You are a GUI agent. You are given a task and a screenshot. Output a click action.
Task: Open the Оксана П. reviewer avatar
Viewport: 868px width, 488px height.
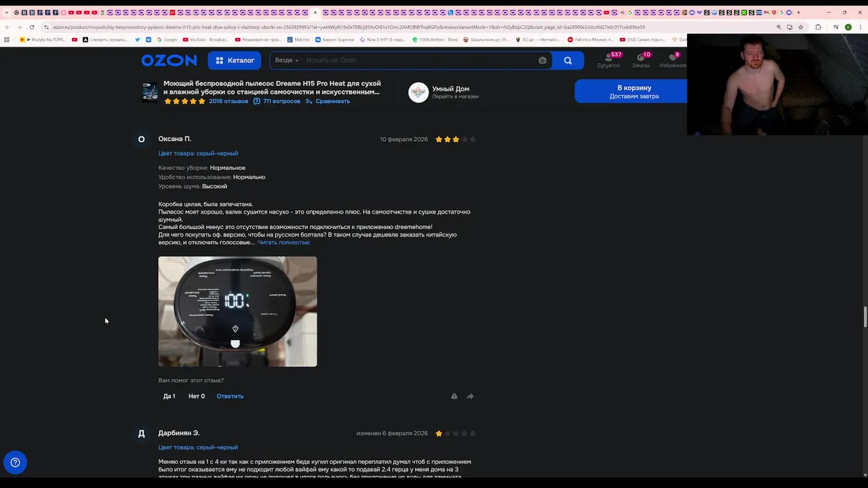point(141,139)
